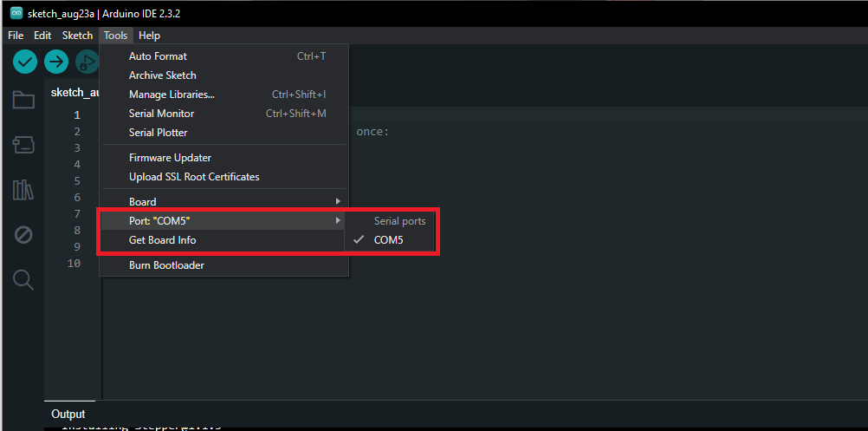Close the Tools menu

[x=116, y=36]
